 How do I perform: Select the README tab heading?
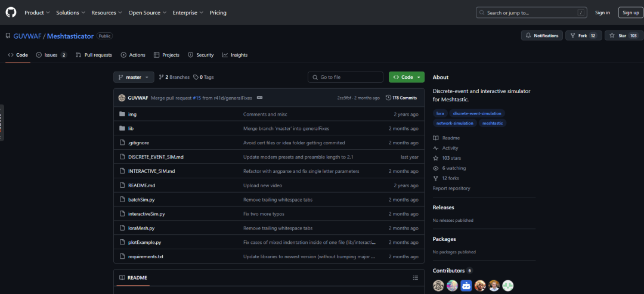pos(133,277)
